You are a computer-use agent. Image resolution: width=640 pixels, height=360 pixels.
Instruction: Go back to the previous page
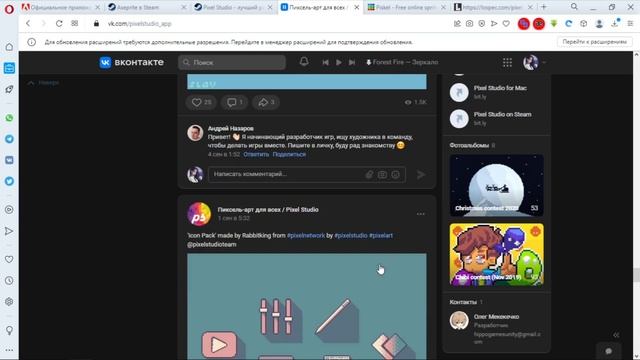click(28, 24)
